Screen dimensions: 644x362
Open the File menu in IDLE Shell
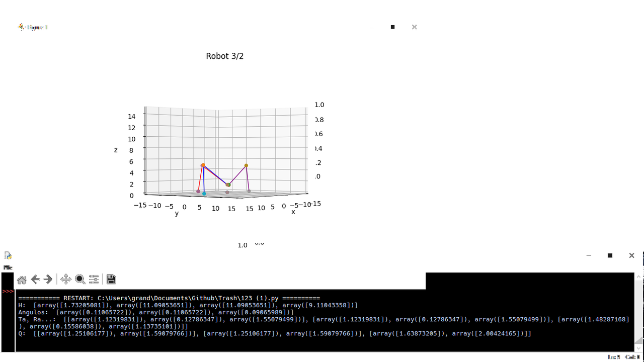pyautogui.click(x=8, y=267)
